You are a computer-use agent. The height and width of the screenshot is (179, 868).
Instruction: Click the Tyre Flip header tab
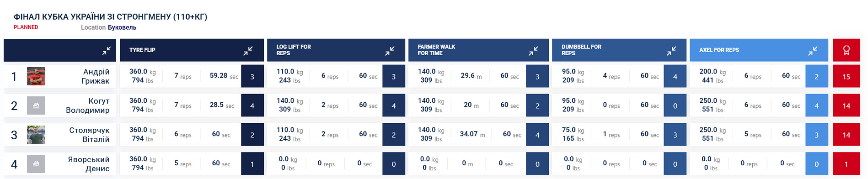pyautogui.click(x=192, y=50)
